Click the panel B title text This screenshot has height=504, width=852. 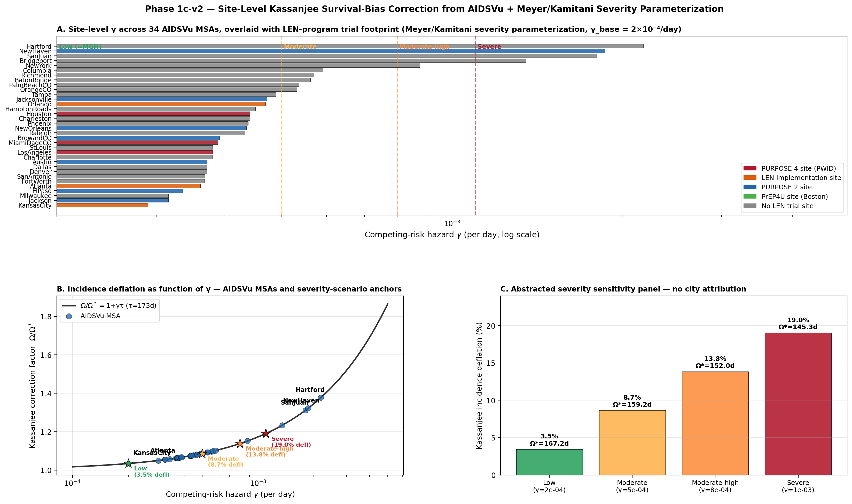click(x=229, y=289)
